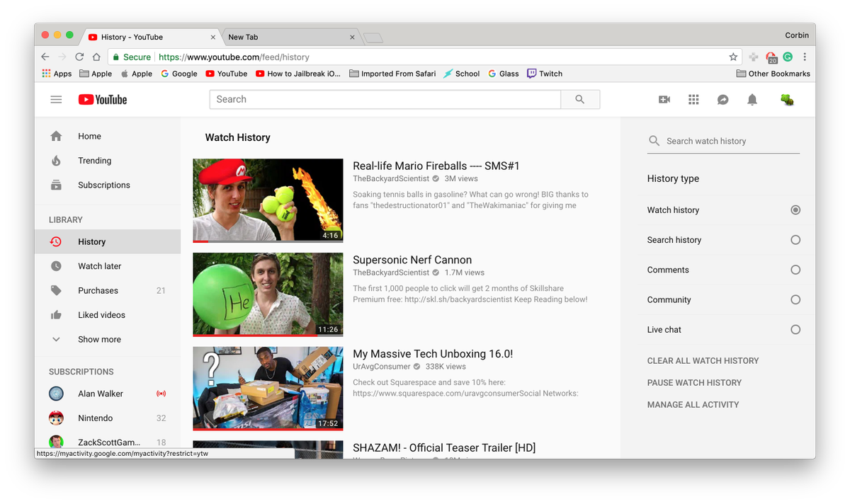Viewport: 850px width, 504px height.
Task: Open your account avatar menu
Action: [787, 99]
